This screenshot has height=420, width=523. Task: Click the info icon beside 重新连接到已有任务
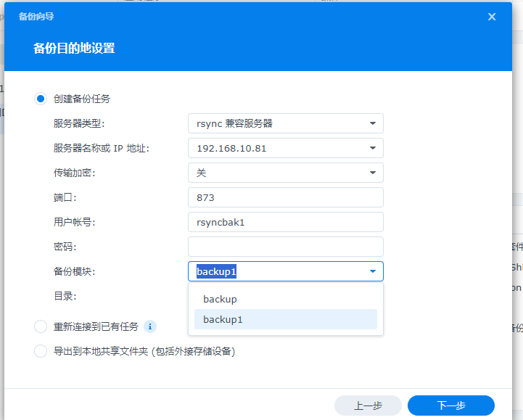pos(150,326)
